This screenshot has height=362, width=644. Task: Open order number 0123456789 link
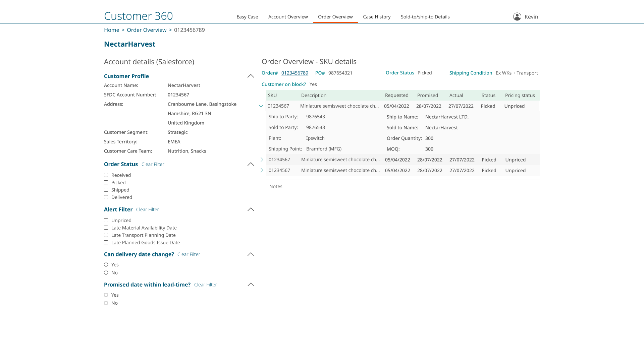point(294,73)
